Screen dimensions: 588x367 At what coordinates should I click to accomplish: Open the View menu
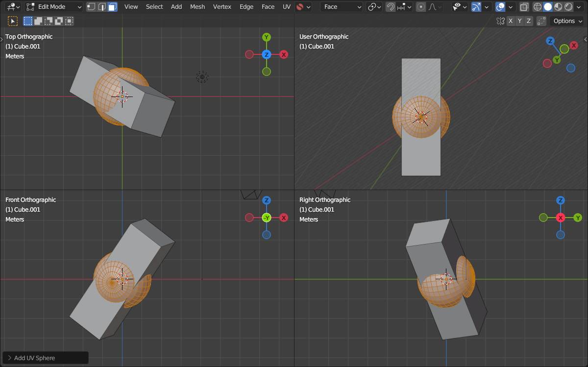[x=131, y=7]
